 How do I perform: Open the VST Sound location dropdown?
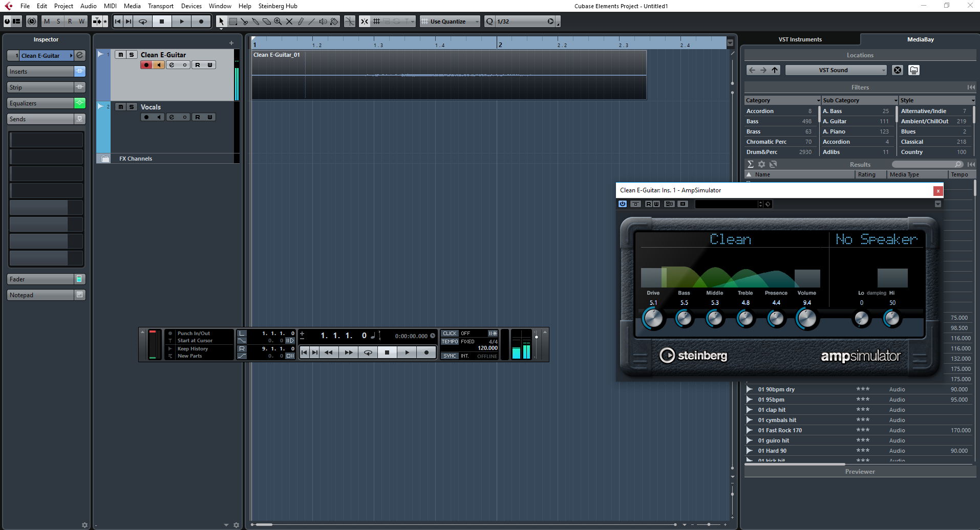click(836, 70)
